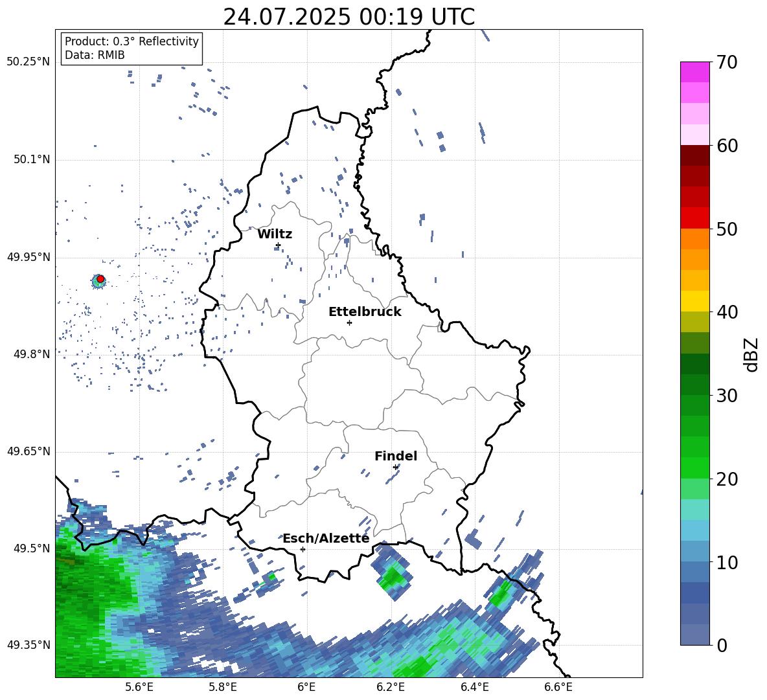Pick the magenta 70 dBZ colorbar segment

[x=694, y=72]
